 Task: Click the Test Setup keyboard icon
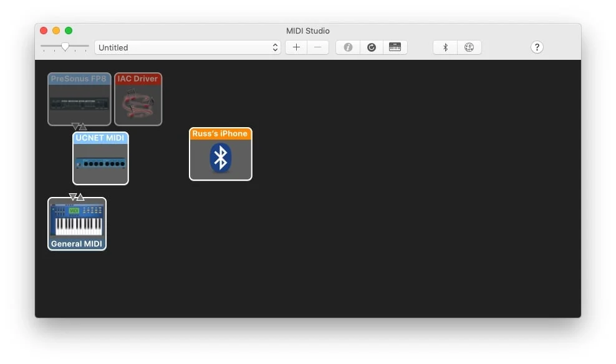tap(395, 47)
